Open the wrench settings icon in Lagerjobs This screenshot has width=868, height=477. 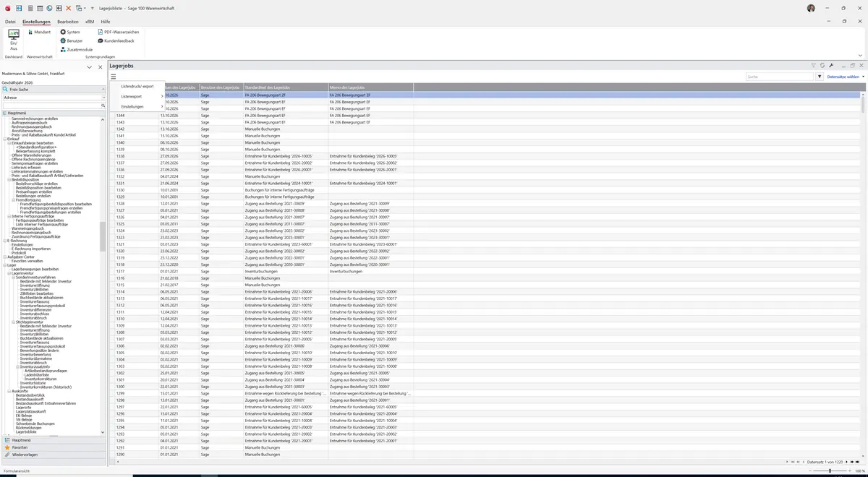tap(831, 66)
